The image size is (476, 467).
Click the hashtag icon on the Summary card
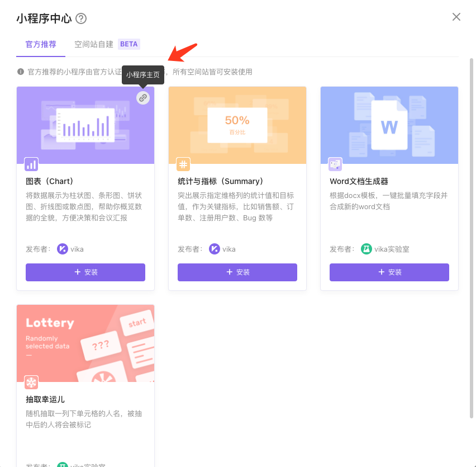pos(183,164)
